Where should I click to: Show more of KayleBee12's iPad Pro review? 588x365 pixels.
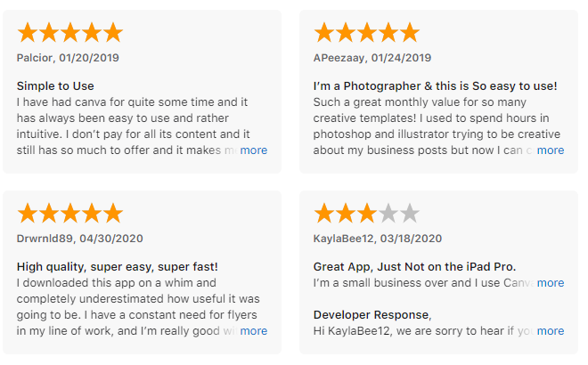coord(550,283)
